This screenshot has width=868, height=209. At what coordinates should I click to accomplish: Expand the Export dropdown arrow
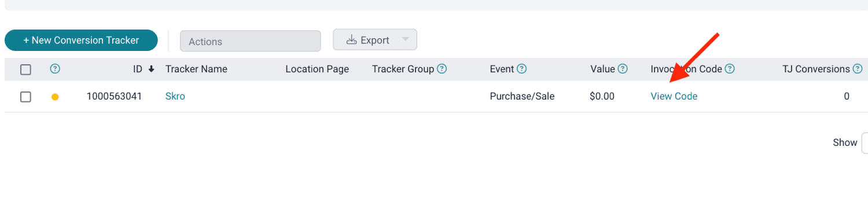[405, 39]
